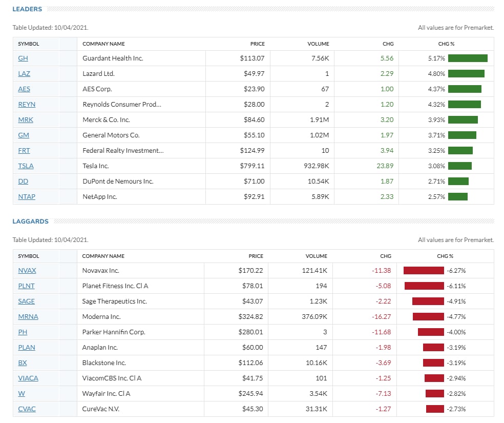Click ViacomCBS Inc. Cl A cell
The height and width of the screenshot is (423, 504).
(112, 378)
